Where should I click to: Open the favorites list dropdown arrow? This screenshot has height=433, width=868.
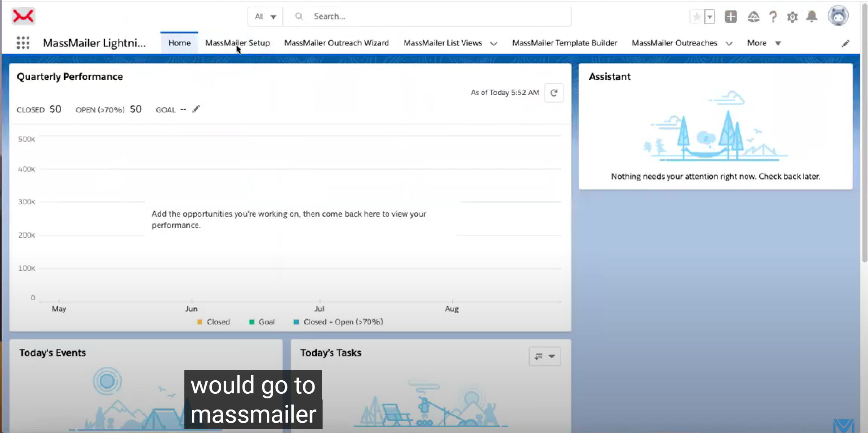pyautogui.click(x=709, y=17)
